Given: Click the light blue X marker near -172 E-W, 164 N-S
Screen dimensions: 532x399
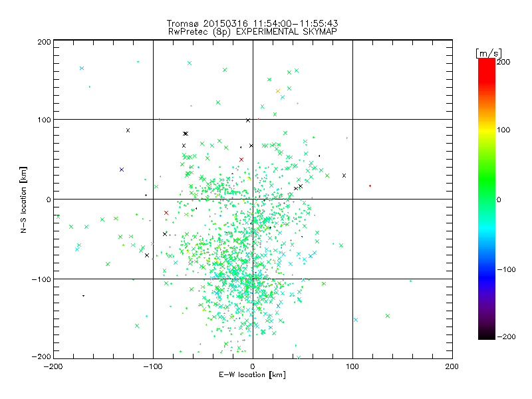Looking at the screenshot, I should (x=82, y=68).
